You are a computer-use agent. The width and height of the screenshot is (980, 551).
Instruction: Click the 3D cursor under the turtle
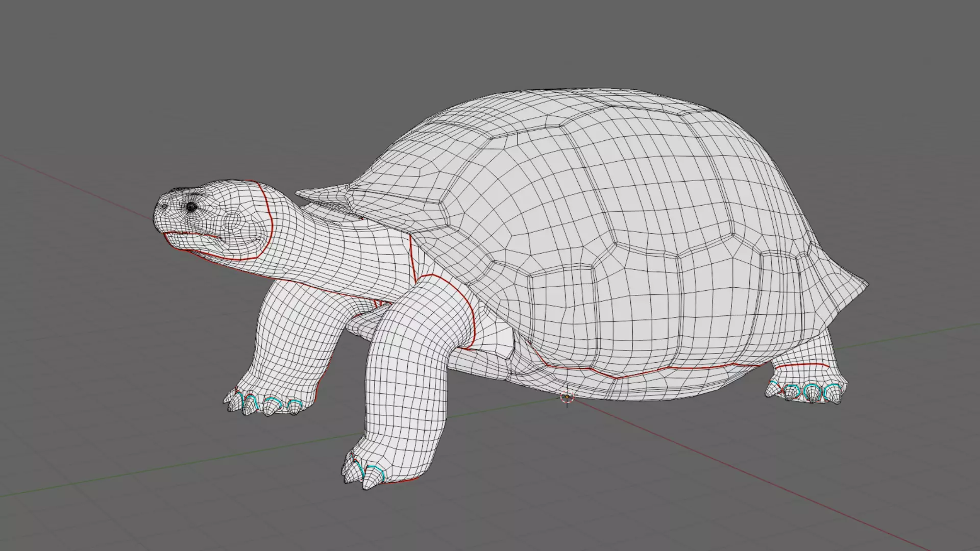point(567,397)
